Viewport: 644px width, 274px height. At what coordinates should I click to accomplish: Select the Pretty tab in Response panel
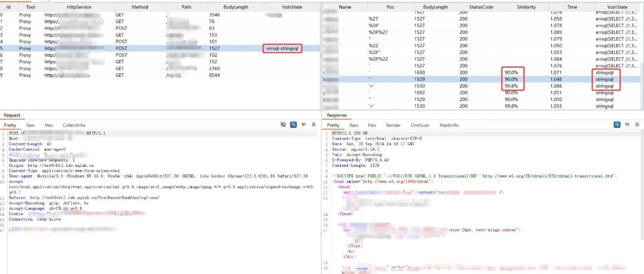click(334, 125)
